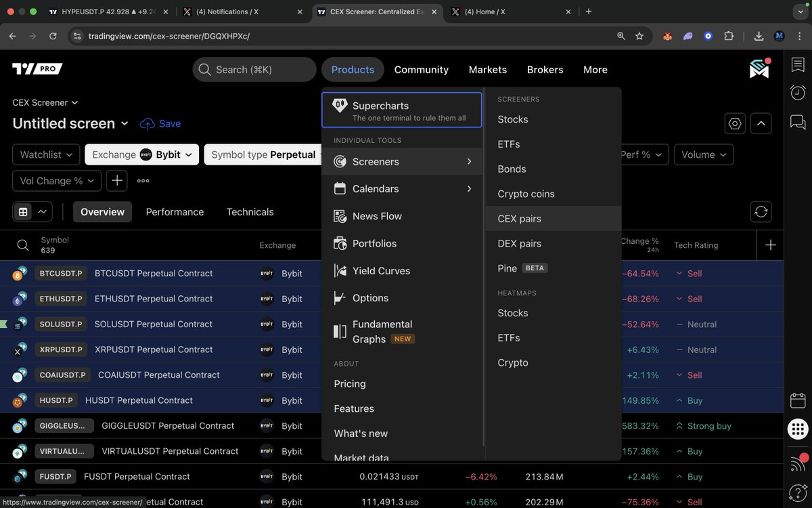This screenshot has width=812, height=508.
Task: Open the notifications broadcast icon in sidebar
Action: click(x=798, y=463)
